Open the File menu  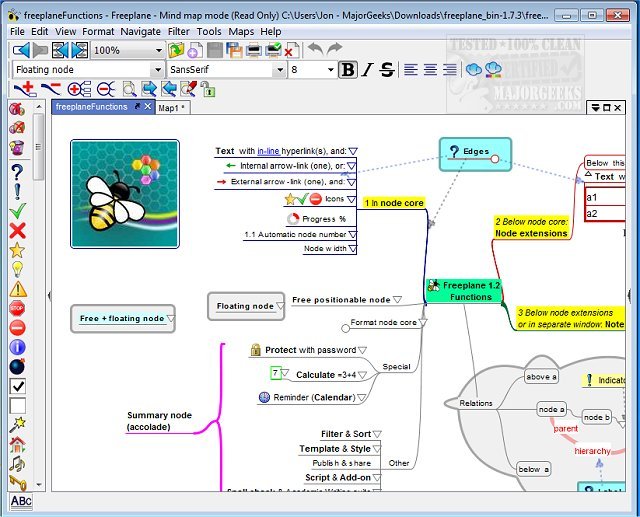point(17,31)
